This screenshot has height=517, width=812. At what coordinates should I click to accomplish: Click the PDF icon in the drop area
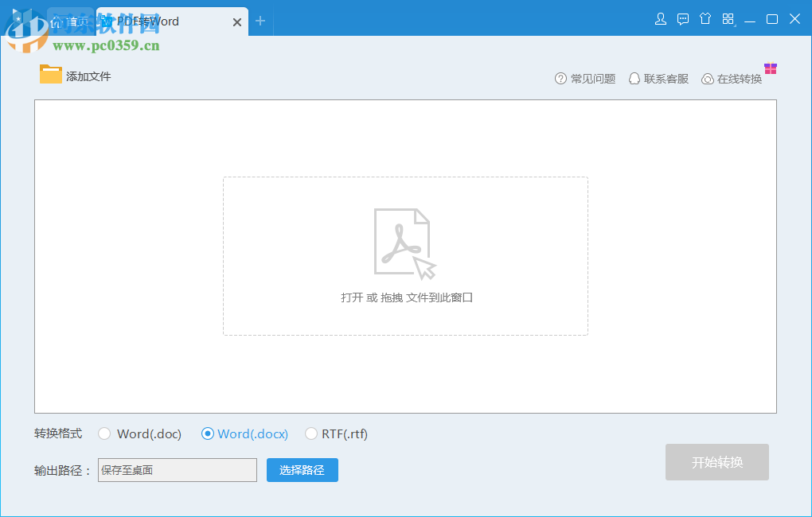[x=402, y=241]
